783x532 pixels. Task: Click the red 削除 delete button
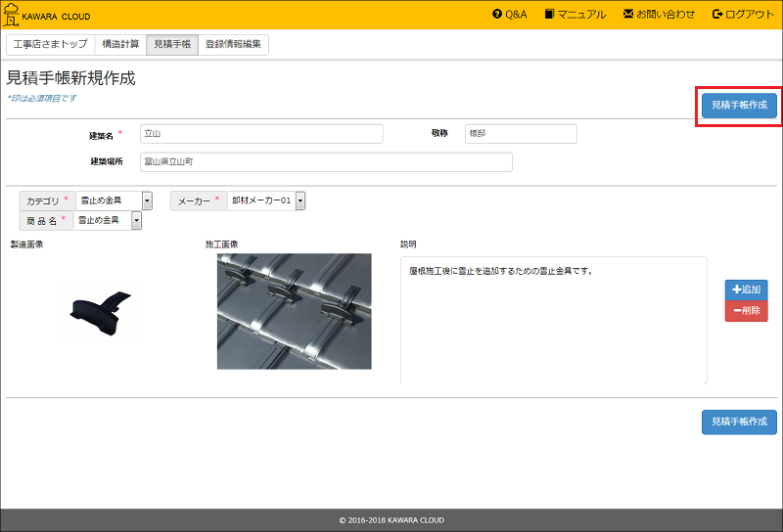746,311
